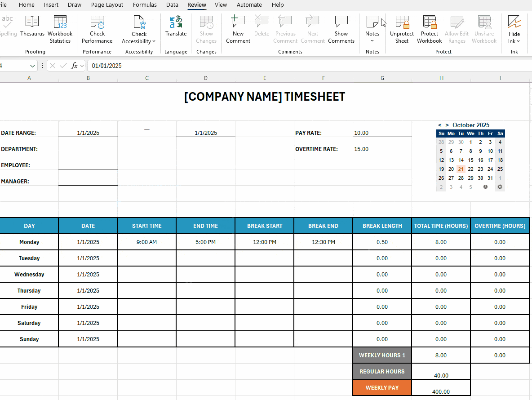Click Unprotect Sheet
The height and width of the screenshot is (400, 532).
401,28
